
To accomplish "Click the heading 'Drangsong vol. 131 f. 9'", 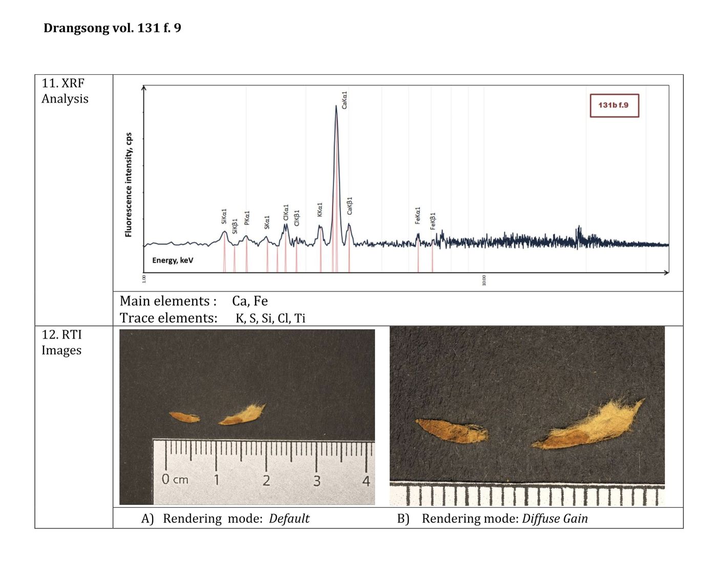I will pos(112,28).
